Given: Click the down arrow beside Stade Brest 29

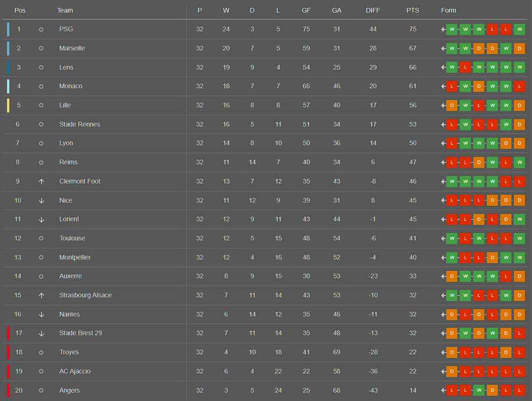Looking at the screenshot, I should pyautogui.click(x=41, y=333).
